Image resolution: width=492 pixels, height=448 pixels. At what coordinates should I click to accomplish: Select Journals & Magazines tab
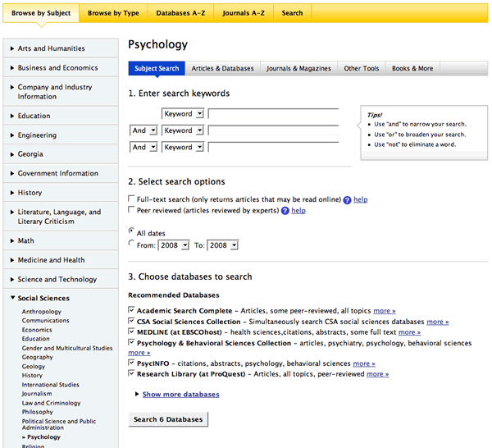click(298, 68)
